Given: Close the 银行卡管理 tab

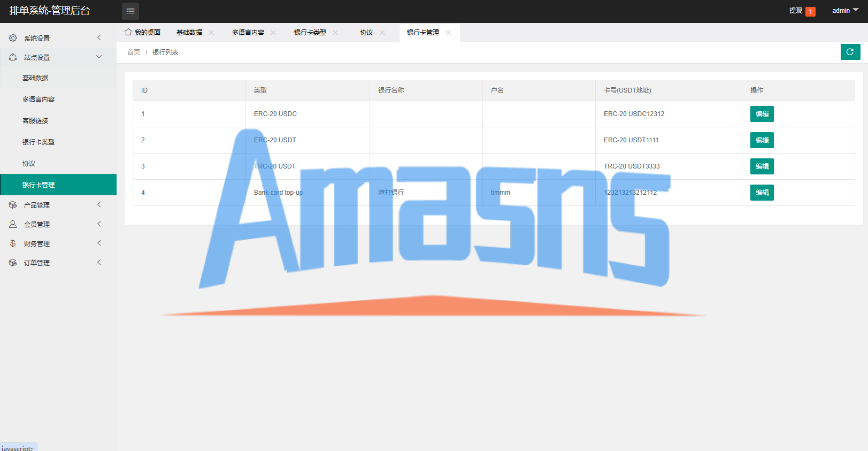Looking at the screenshot, I should (448, 33).
